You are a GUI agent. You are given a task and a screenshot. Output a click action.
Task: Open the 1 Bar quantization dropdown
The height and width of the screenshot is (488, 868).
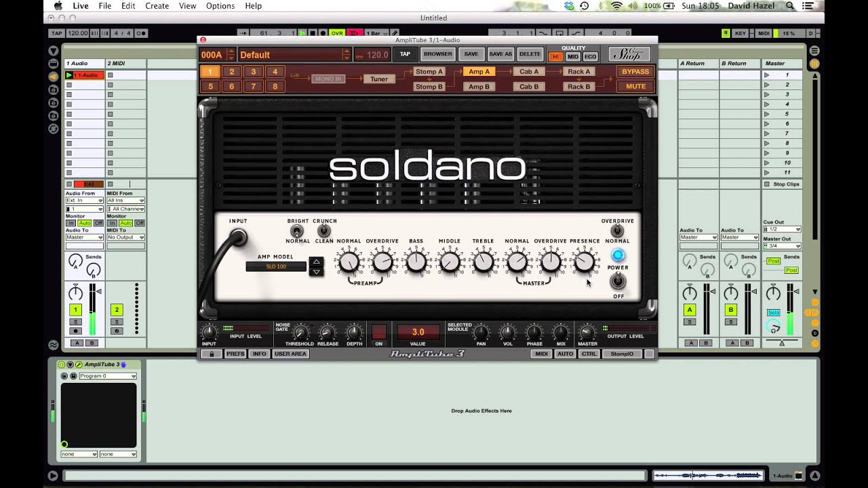[376, 33]
